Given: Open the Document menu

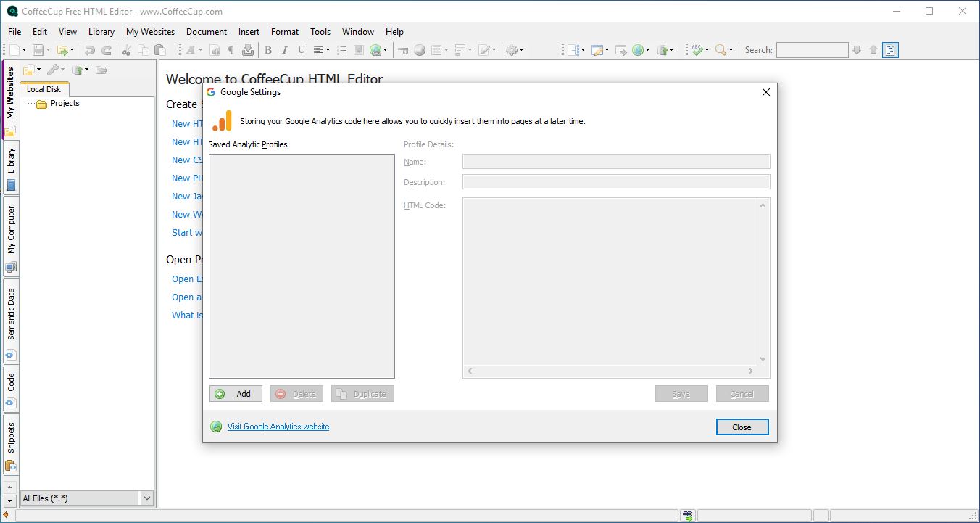Looking at the screenshot, I should point(207,32).
